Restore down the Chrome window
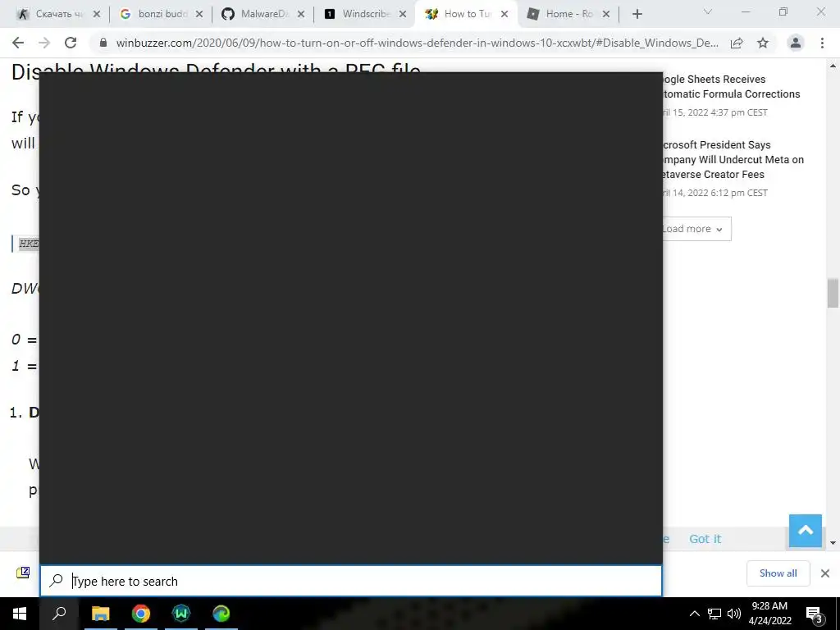This screenshot has width=840, height=630. tap(783, 11)
